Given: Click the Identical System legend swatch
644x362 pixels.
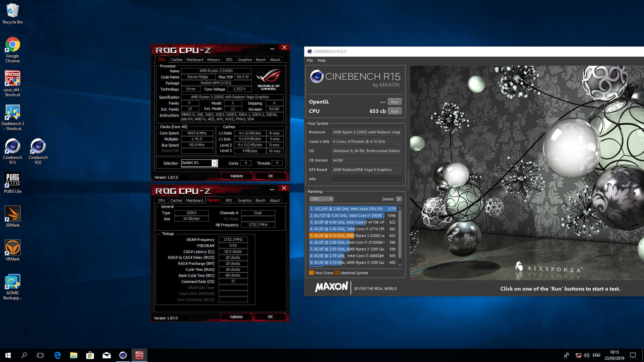Looking at the screenshot, I should click(x=337, y=273).
